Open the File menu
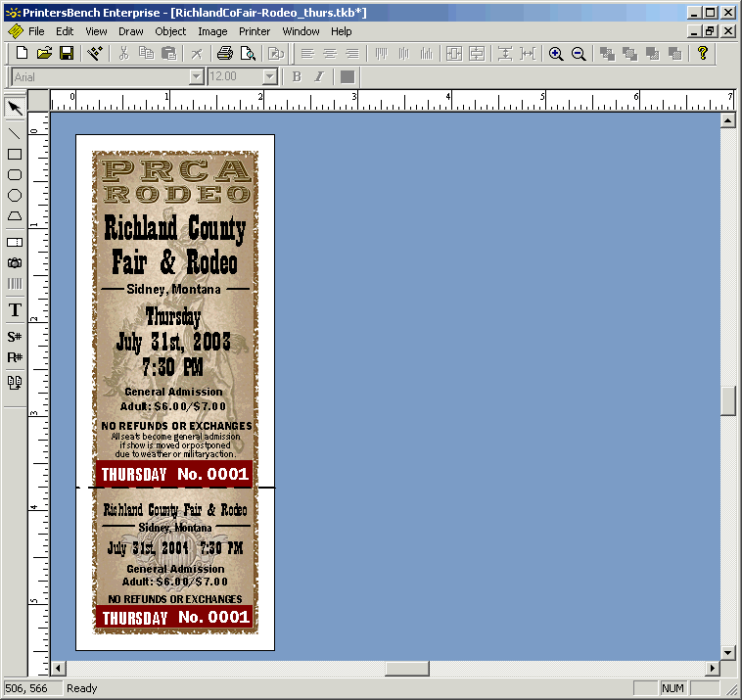This screenshot has height=700, width=742. tap(36, 31)
